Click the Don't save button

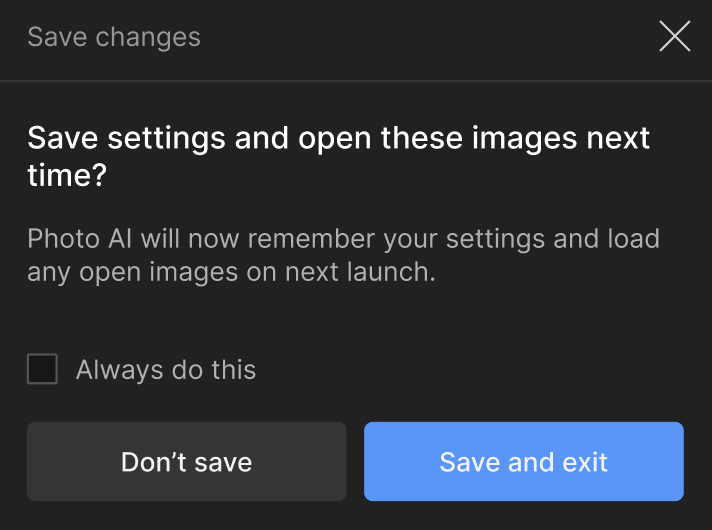186,462
